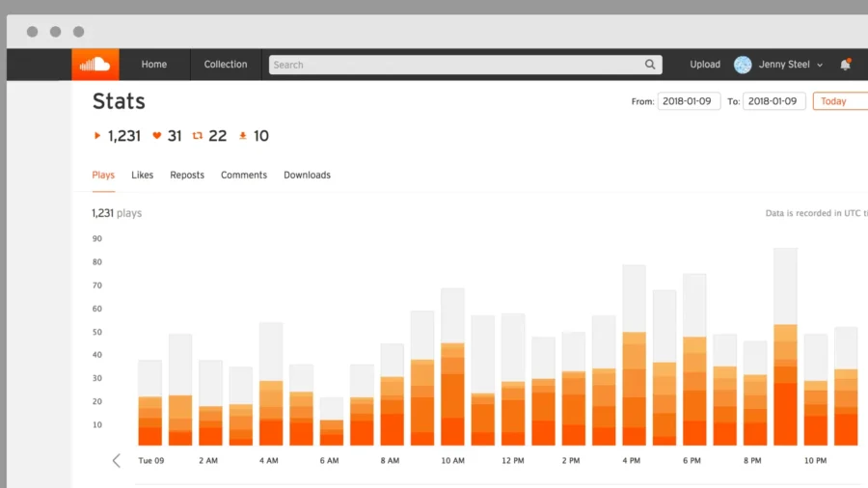
Task: Open the notifications bell
Action: (845, 65)
